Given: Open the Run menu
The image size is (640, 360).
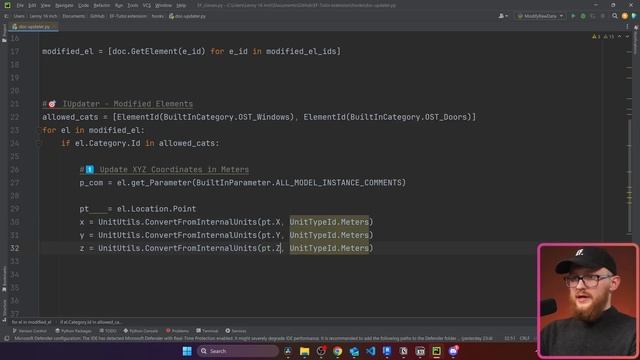Looking at the screenshot, I should pyautogui.click(x=119, y=5).
